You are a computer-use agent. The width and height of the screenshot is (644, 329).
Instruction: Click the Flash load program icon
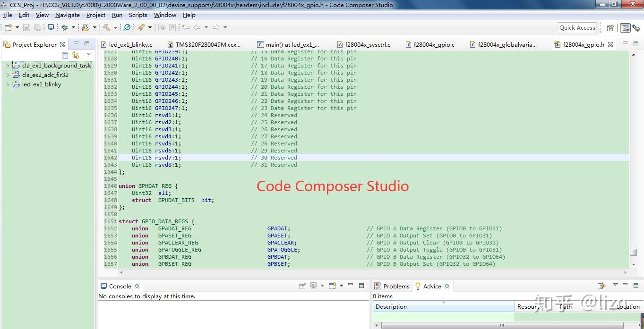[85, 27]
